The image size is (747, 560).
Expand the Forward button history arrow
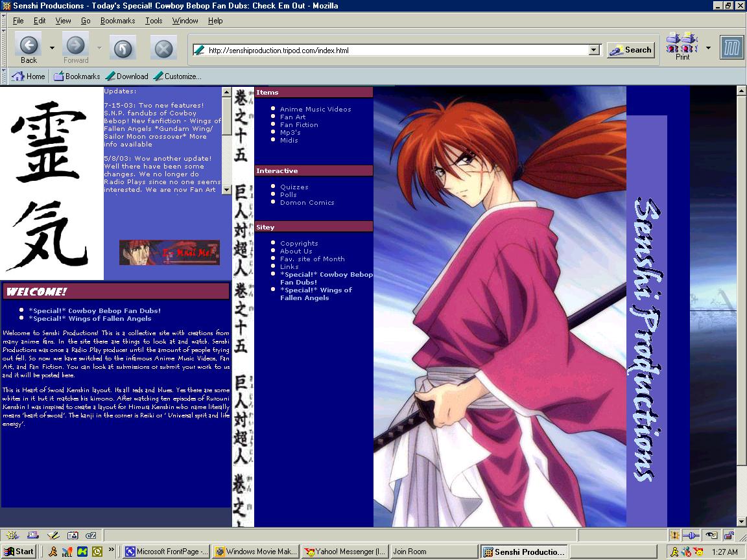[98, 47]
